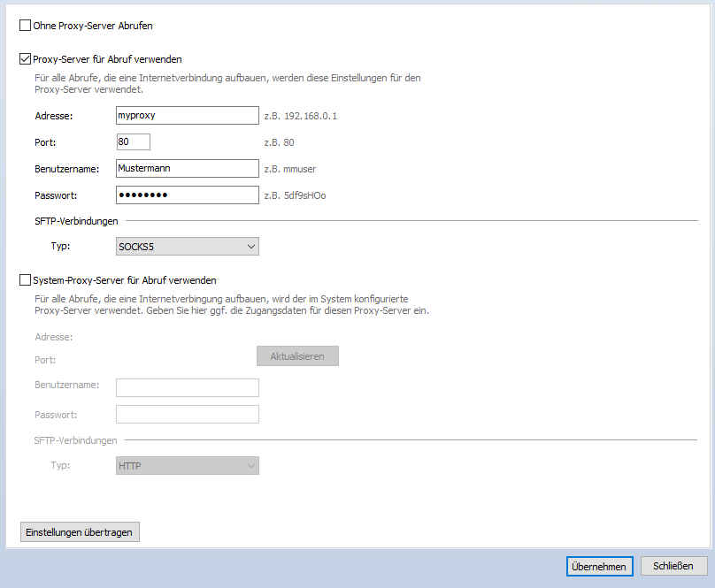Click the example hint 'z.B. 192.168.0.1'
The width and height of the screenshot is (715, 588).
coord(300,116)
